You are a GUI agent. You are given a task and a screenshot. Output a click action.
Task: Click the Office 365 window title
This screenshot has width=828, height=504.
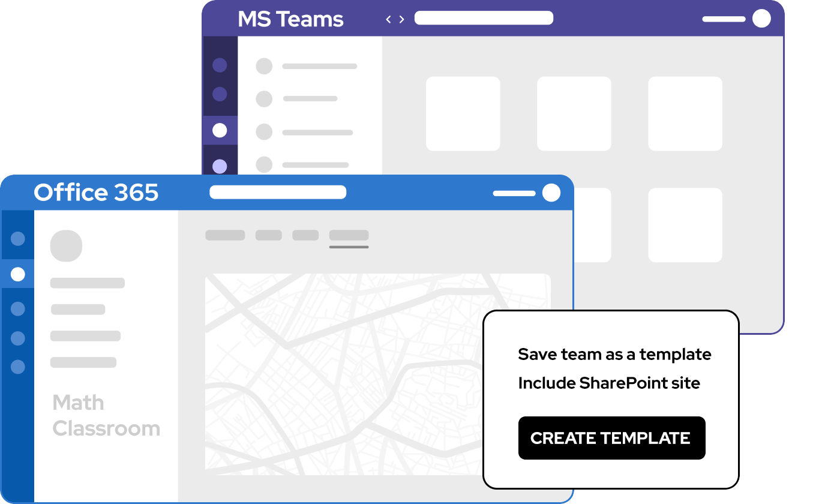click(x=96, y=193)
